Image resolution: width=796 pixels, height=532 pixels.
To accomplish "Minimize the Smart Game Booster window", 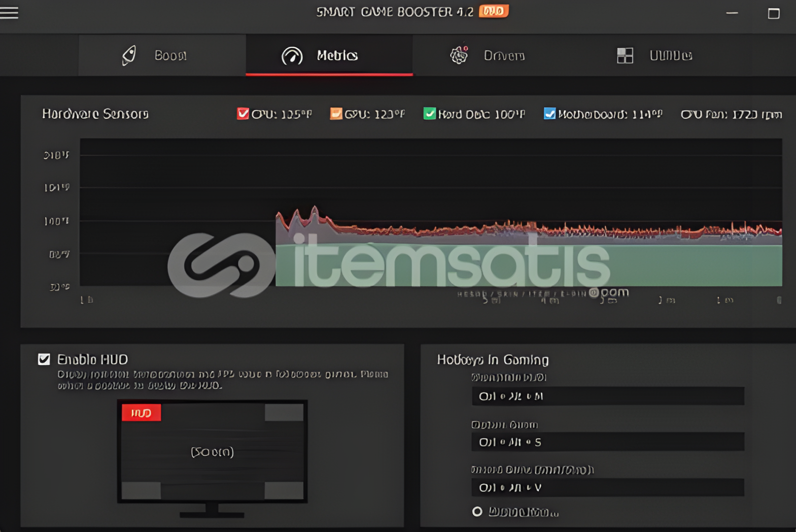I will click(732, 13).
